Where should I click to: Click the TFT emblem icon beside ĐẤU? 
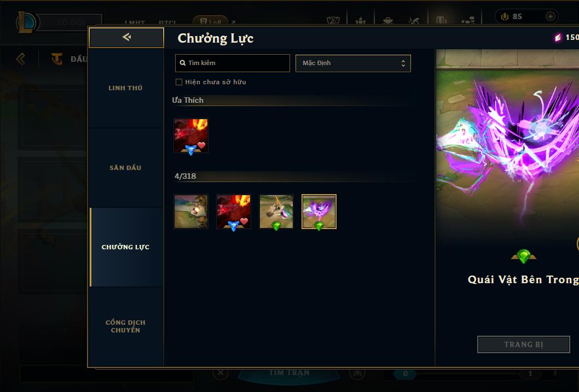click(57, 58)
